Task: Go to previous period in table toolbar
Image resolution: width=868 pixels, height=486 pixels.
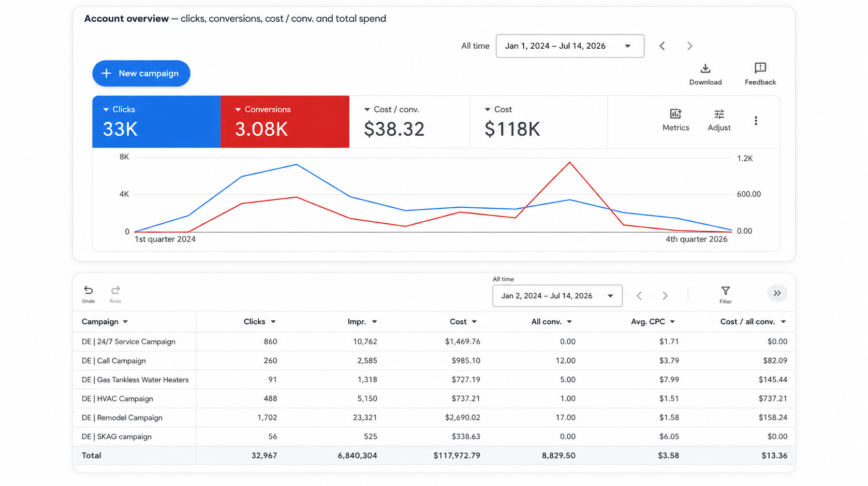Action: click(x=639, y=296)
